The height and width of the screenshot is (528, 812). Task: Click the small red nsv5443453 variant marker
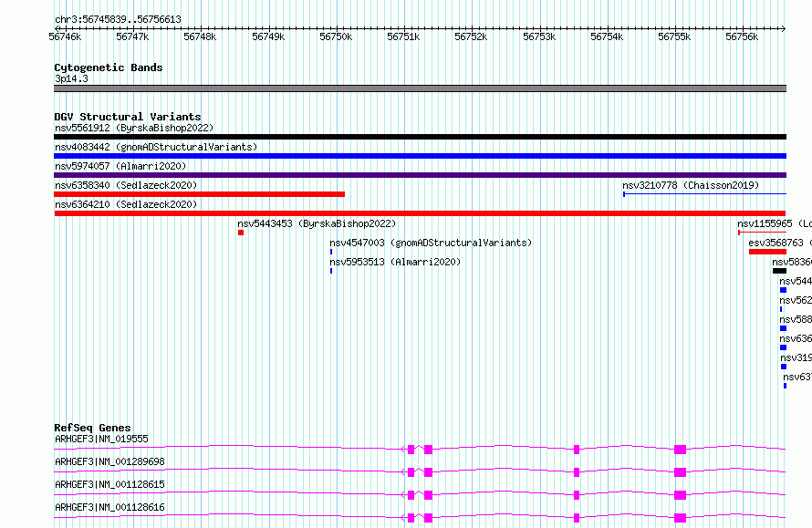click(x=241, y=233)
